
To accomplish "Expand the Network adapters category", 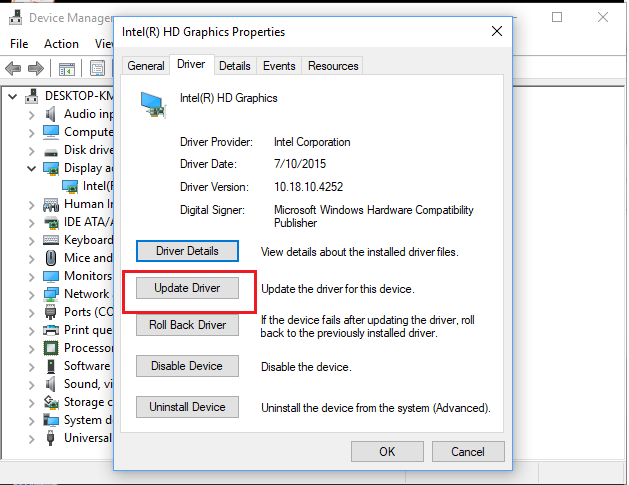I will 32,294.
